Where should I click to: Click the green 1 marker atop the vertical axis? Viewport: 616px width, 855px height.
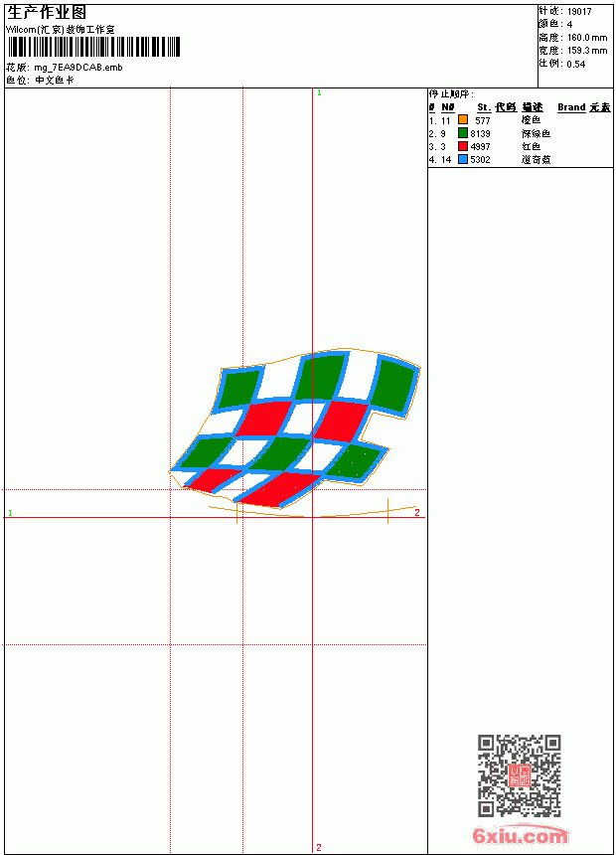pos(320,93)
